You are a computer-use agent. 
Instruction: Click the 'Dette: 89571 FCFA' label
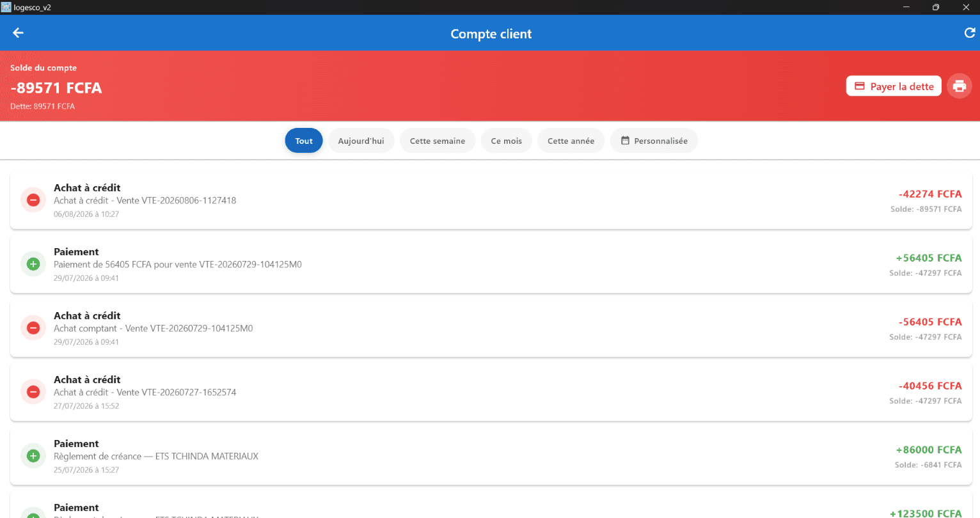coord(42,106)
